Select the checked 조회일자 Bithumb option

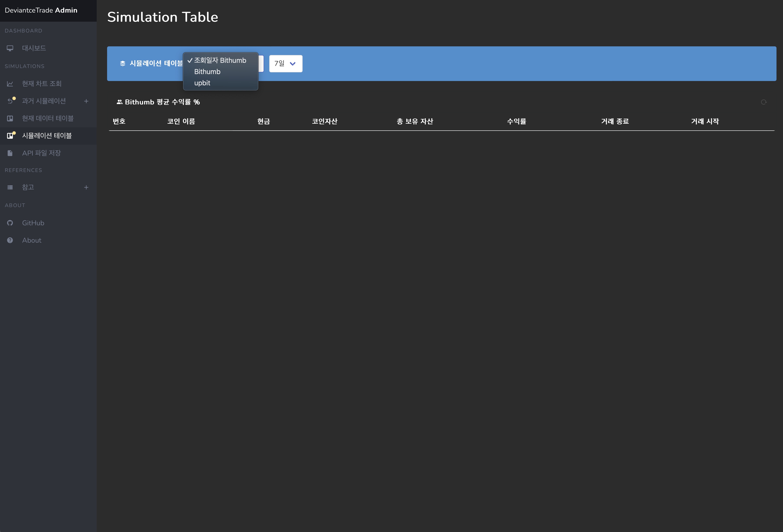(x=220, y=61)
